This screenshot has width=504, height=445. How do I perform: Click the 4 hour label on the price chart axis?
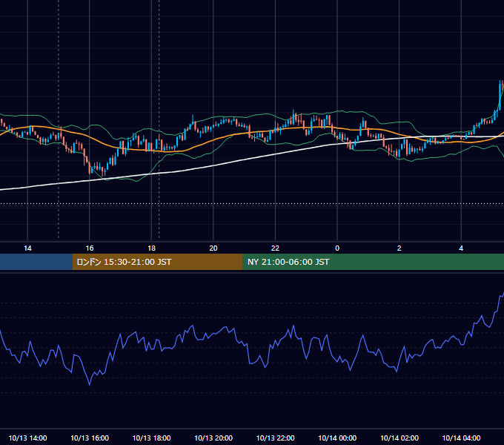[461, 248]
